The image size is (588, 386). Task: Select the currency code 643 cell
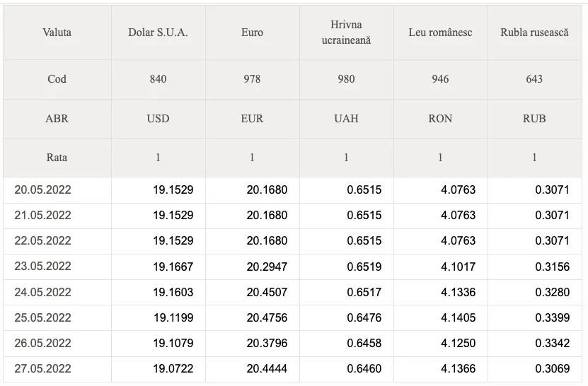(x=535, y=79)
